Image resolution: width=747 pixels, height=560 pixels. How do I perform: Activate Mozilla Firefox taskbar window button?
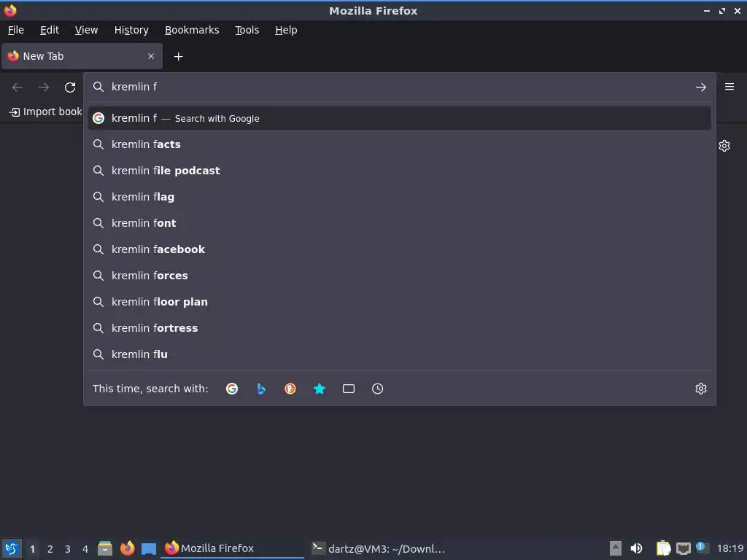tap(233, 548)
